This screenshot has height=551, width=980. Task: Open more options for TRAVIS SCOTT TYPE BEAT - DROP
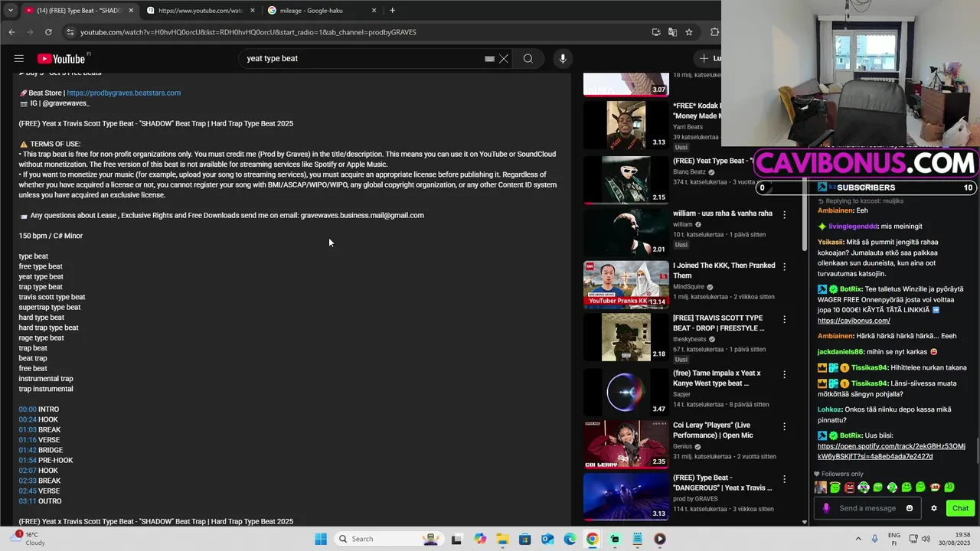coord(784,320)
